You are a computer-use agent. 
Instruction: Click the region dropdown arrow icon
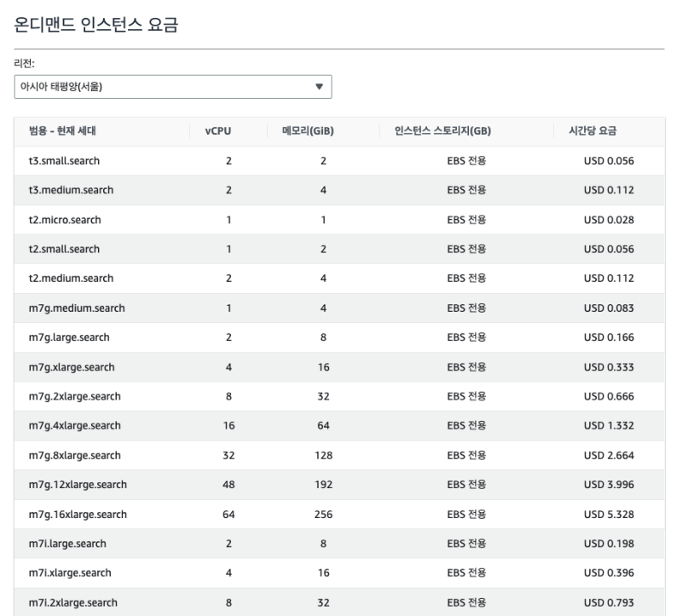pos(319,86)
